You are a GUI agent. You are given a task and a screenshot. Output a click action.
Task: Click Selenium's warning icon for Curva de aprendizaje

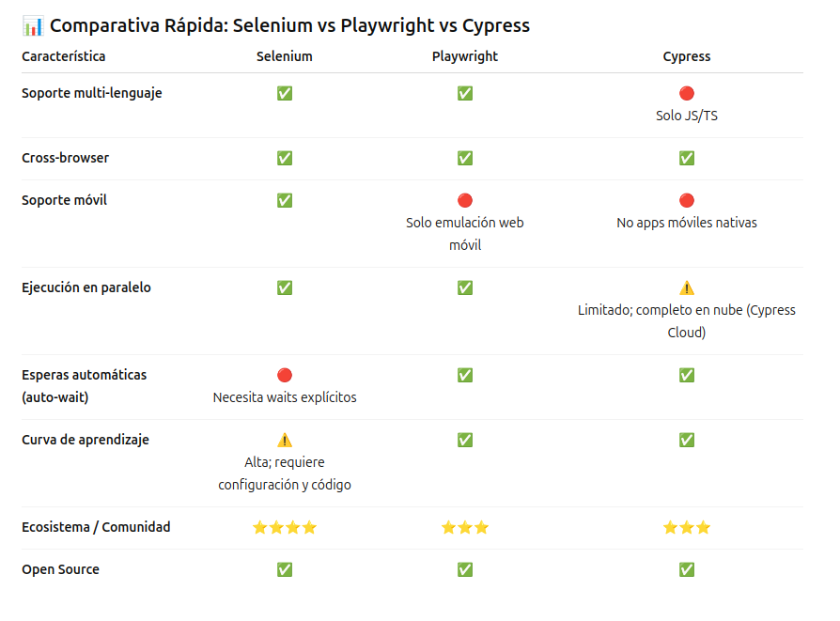point(285,440)
